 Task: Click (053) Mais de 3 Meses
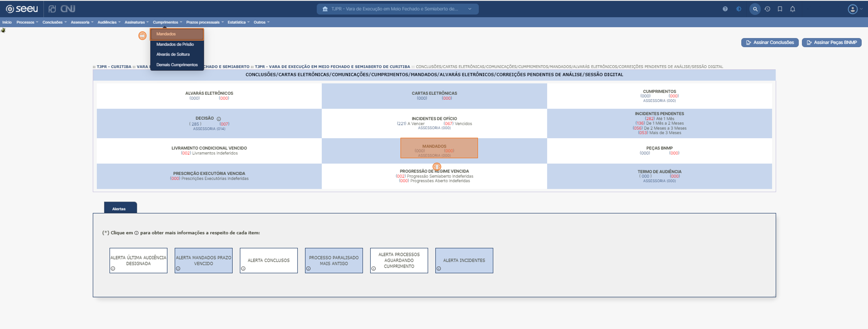660,133
